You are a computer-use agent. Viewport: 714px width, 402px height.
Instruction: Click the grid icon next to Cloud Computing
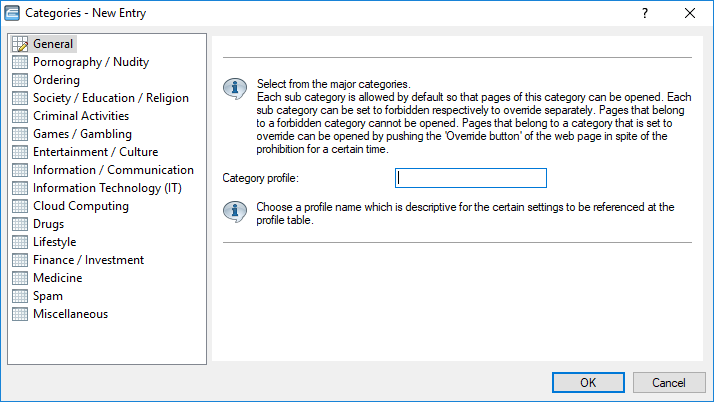pos(20,206)
